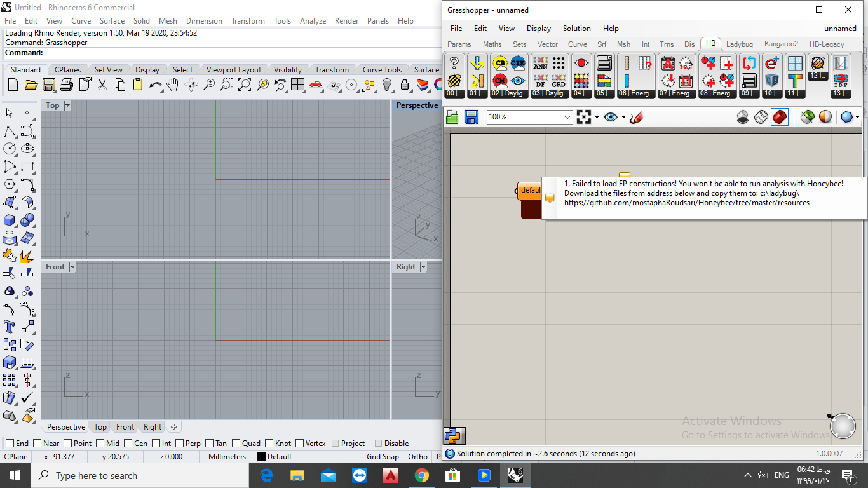Open the Solution menu in Grasshopper
The image size is (868, 488).
point(577,29)
